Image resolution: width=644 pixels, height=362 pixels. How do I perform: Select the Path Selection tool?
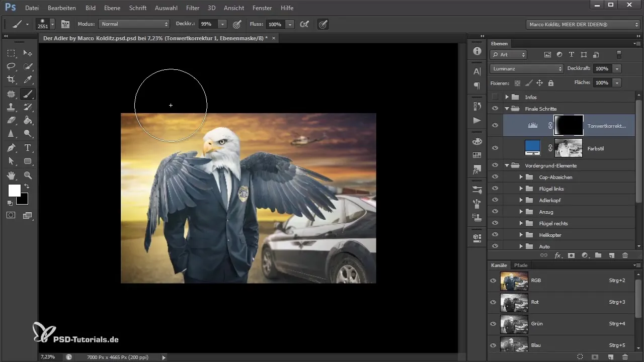11,161
